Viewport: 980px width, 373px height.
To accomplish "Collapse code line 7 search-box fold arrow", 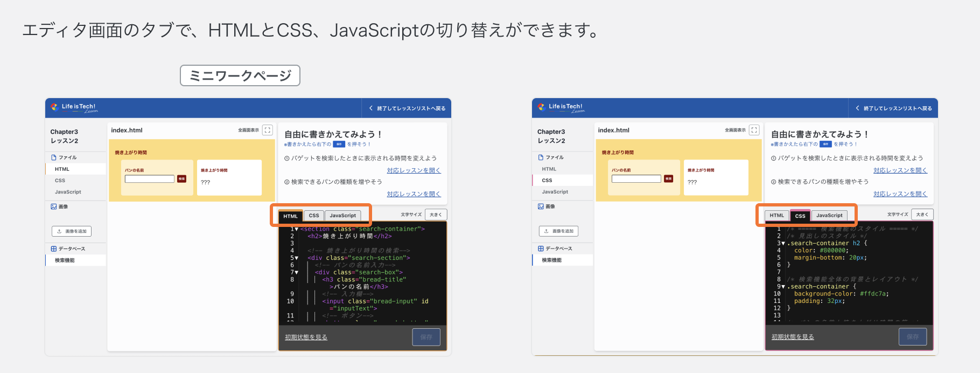I will tap(296, 272).
